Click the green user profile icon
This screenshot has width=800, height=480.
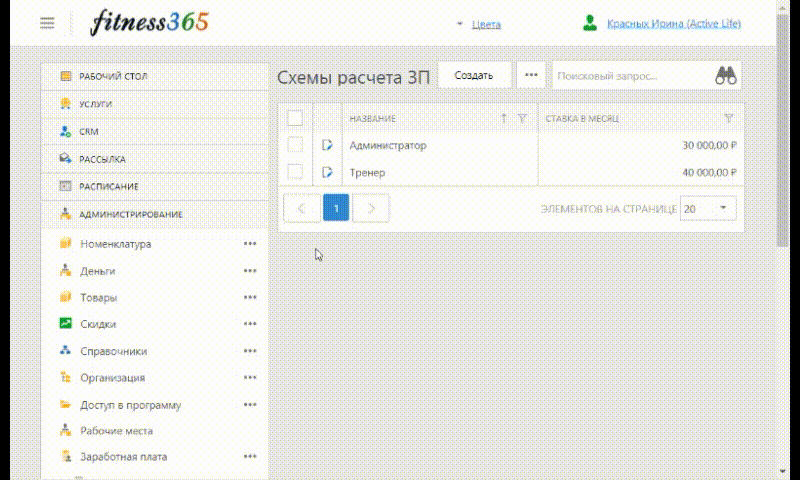(x=590, y=23)
